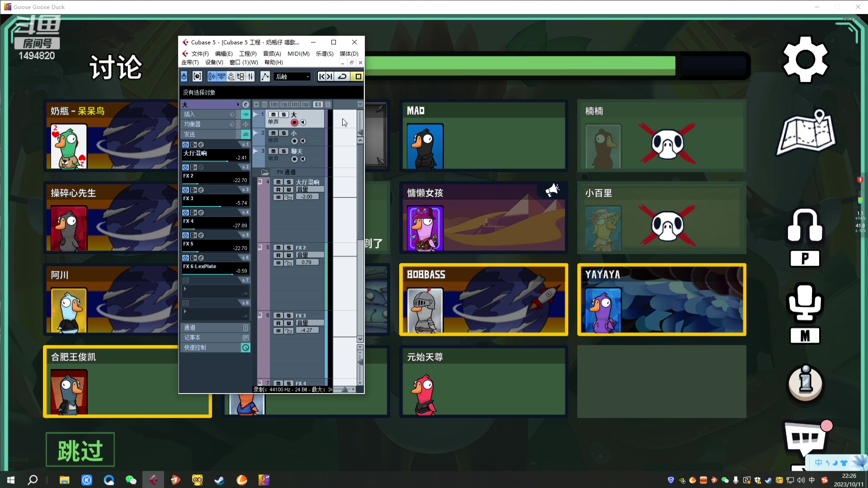Go to next marker in Cubase transport
The image size is (868, 488).
pyautogui.click(x=330, y=76)
